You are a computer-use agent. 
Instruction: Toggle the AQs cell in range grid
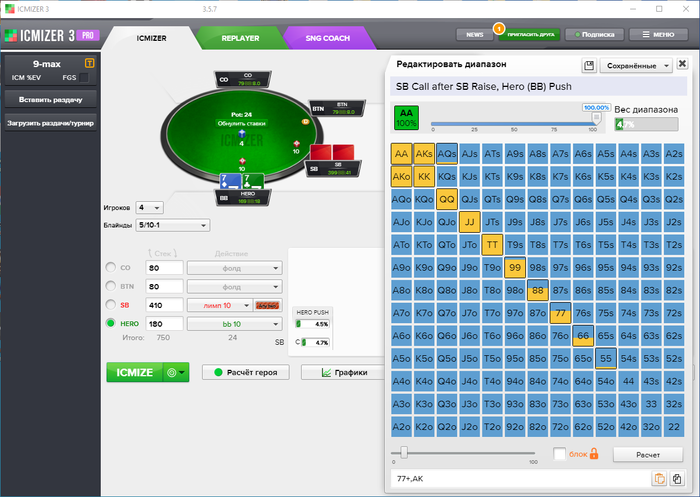point(446,154)
